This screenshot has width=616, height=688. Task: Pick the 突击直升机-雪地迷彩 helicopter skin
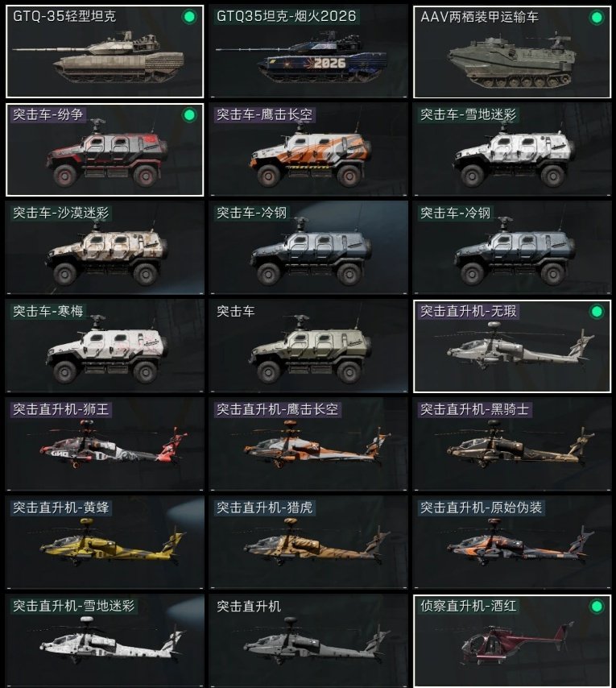(x=105, y=641)
